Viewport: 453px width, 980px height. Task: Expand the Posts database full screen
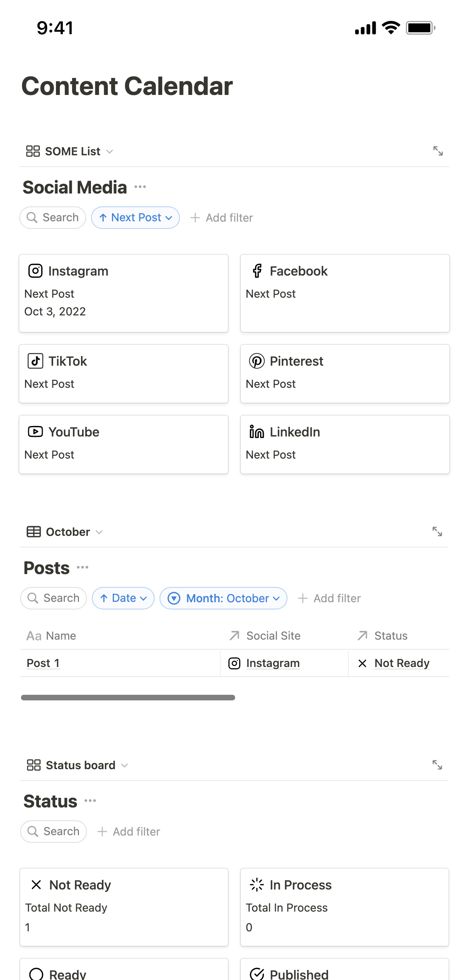tap(437, 531)
